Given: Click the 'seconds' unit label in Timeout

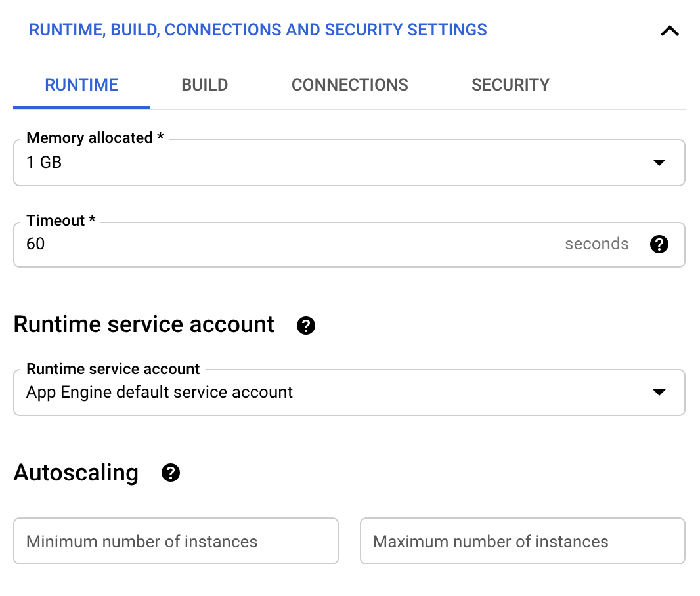Looking at the screenshot, I should pos(597,244).
